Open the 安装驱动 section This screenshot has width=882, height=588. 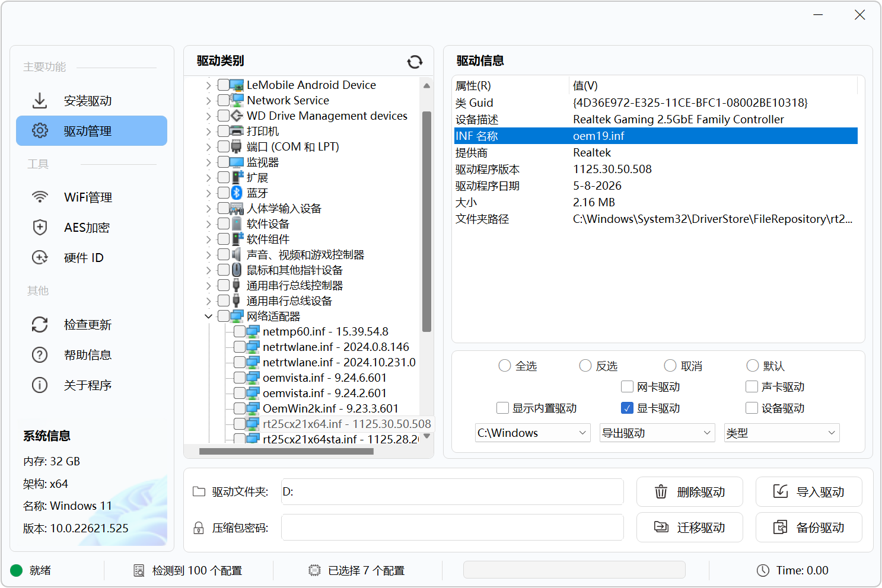click(91, 101)
